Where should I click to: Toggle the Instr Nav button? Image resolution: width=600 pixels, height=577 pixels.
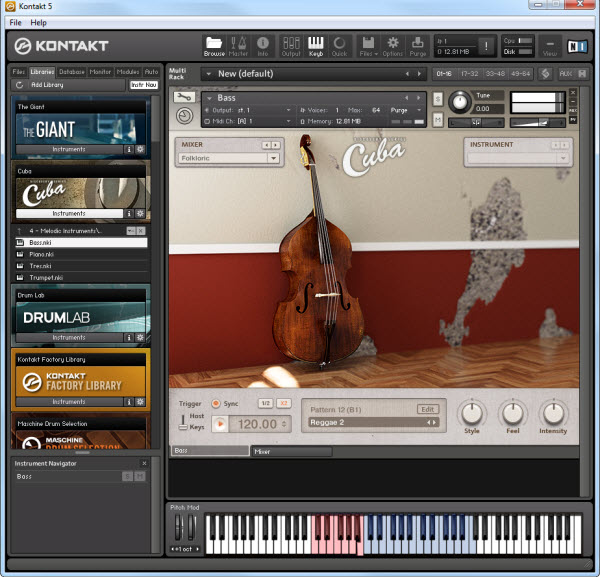(x=144, y=85)
